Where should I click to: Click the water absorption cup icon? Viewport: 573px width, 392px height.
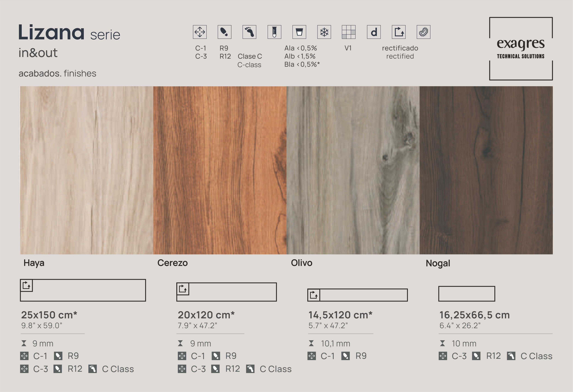click(299, 32)
